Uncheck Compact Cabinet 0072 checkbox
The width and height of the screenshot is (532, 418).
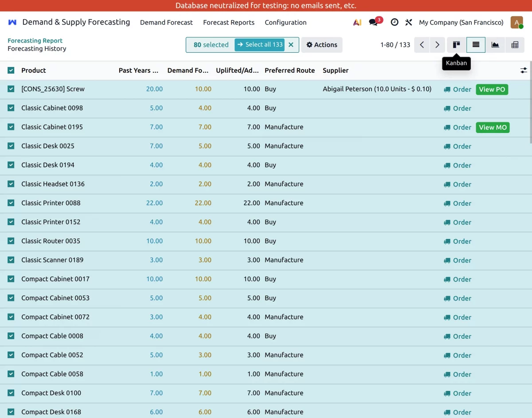[x=11, y=317]
